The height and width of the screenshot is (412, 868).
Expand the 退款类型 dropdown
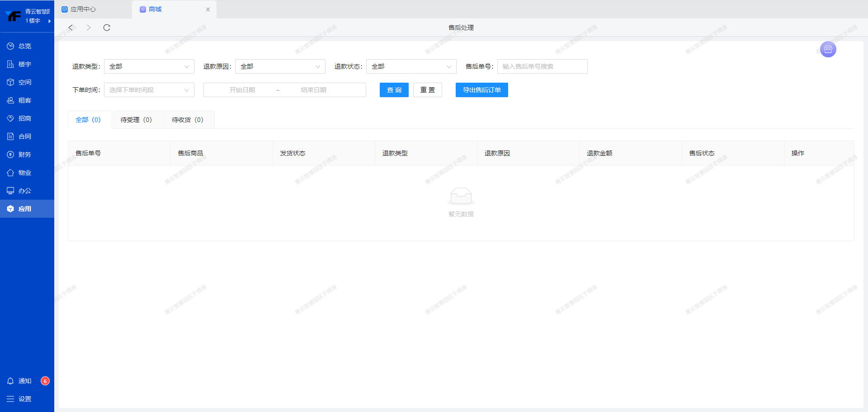tap(149, 66)
